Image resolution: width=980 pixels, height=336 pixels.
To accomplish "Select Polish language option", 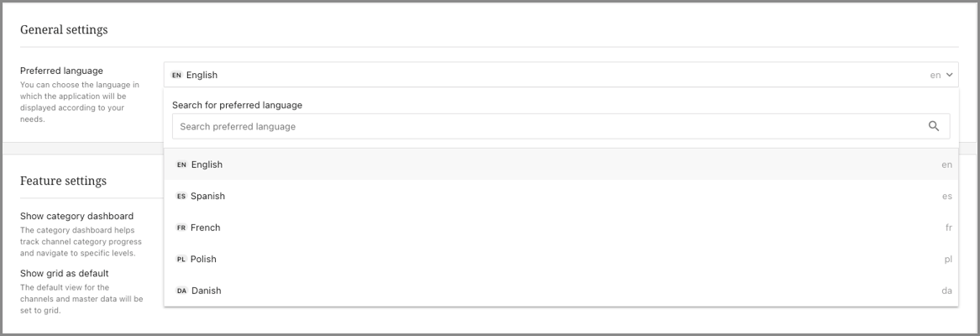I will pyautogui.click(x=561, y=259).
